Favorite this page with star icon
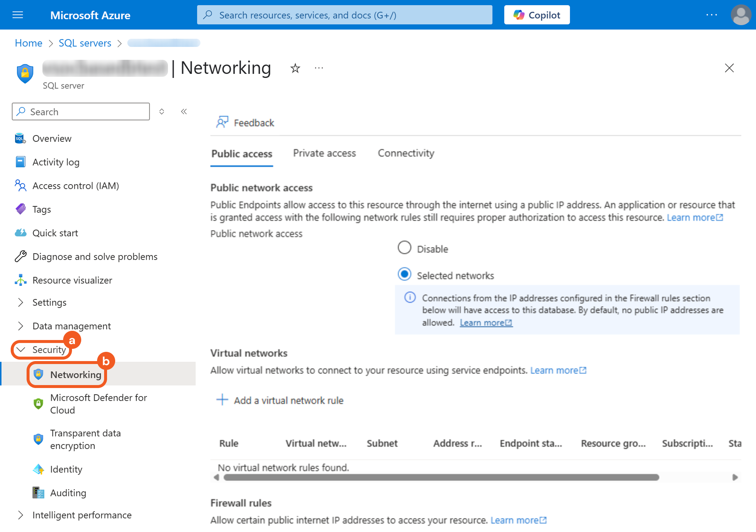Viewport: 756px width, 532px height. point(295,68)
